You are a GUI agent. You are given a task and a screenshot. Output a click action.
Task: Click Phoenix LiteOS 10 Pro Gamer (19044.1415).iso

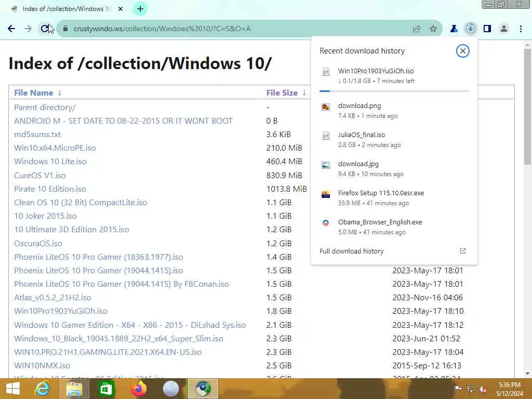[98, 271]
